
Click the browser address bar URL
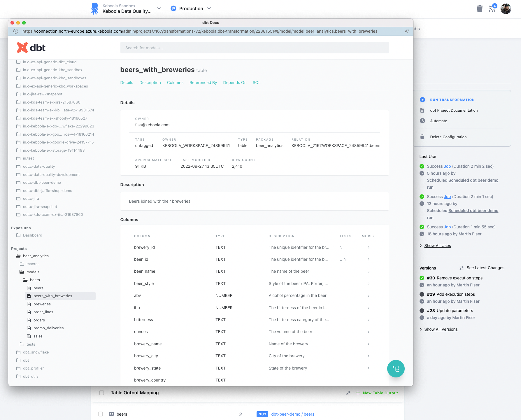[200, 31]
